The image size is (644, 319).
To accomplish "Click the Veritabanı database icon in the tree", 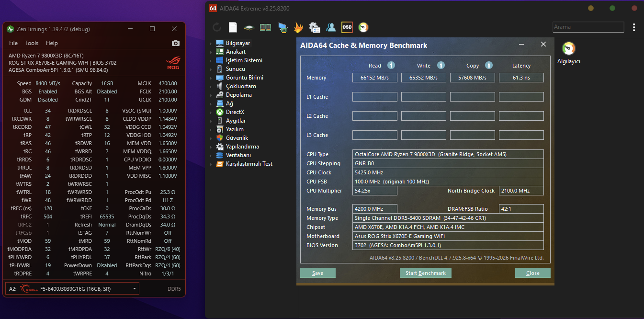I will 220,155.
